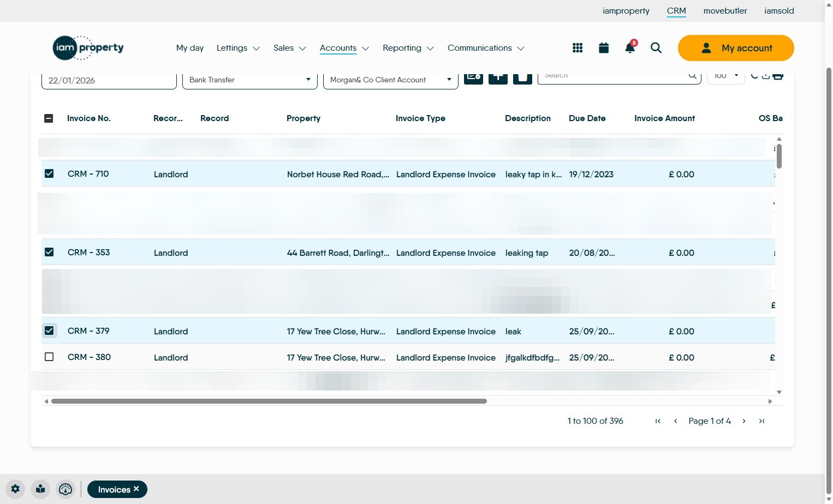Image resolution: width=833 pixels, height=504 pixels.
Task: Open the reading guide icon in bottom bar
Action: click(40, 489)
